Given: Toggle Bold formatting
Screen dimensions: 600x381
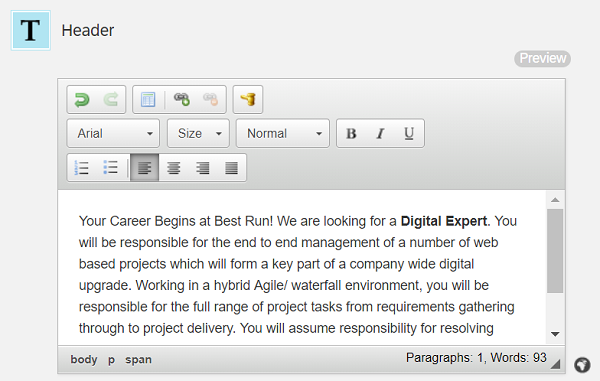Looking at the screenshot, I should pos(351,133).
